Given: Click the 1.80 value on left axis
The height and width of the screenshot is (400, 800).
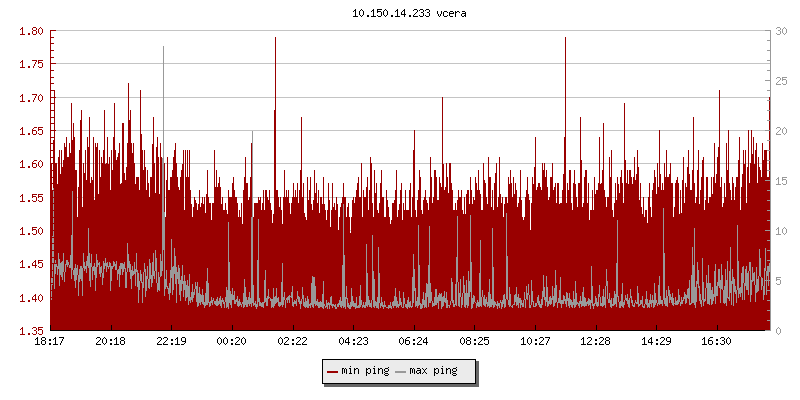Looking at the screenshot, I should pyautogui.click(x=31, y=31).
